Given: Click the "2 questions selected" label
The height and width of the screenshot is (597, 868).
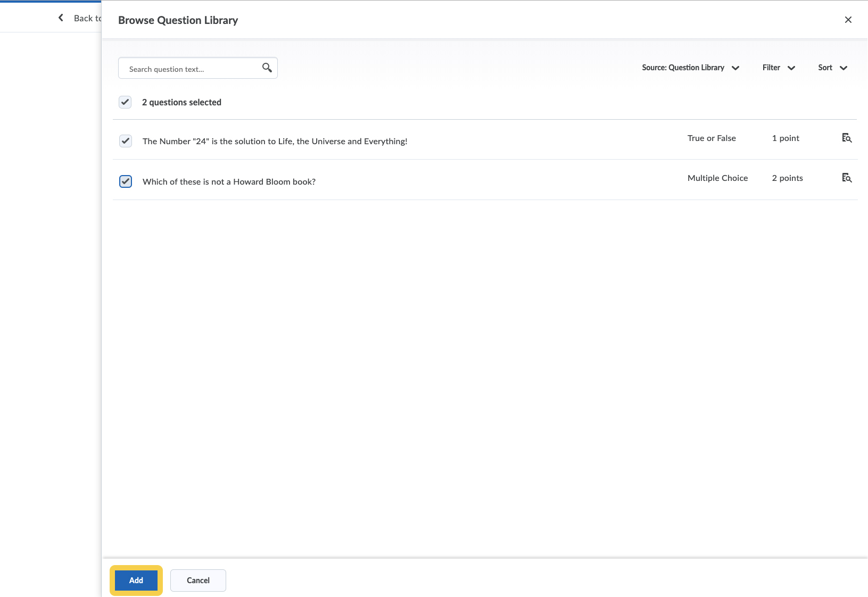Looking at the screenshot, I should 181,102.
